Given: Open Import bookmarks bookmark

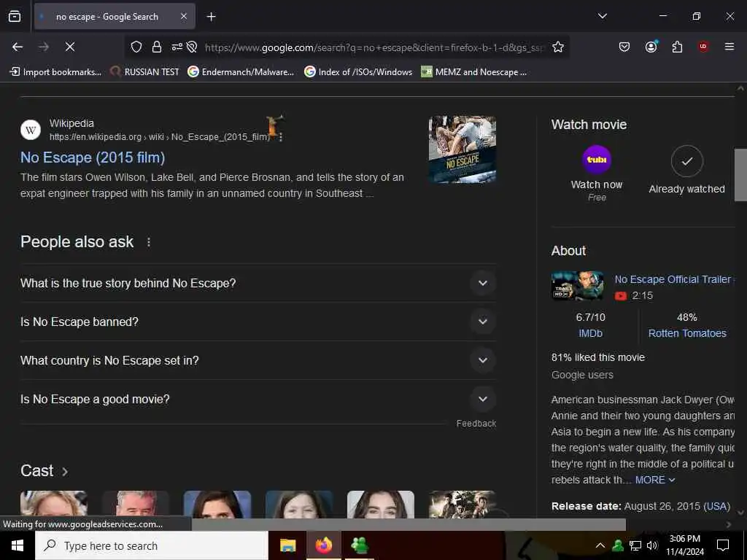Looking at the screenshot, I should [x=55, y=72].
